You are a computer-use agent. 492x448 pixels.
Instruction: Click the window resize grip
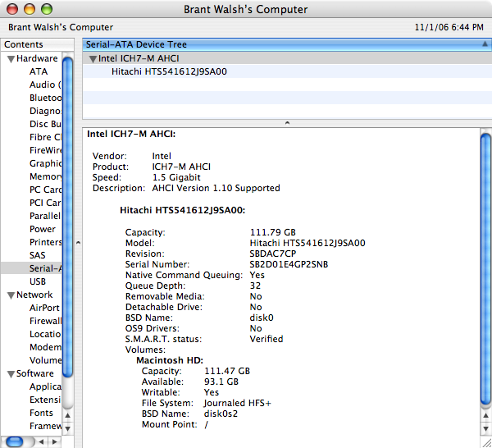click(486, 442)
